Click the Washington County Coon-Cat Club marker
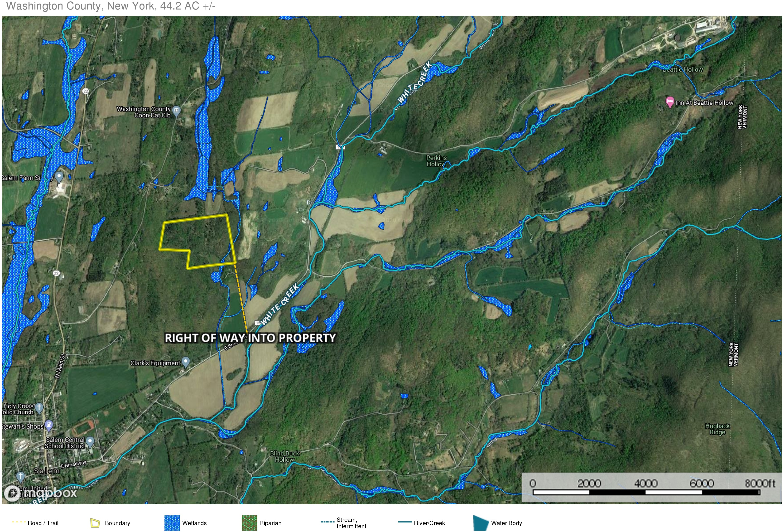The image size is (784, 532). pyautogui.click(x=176, y=110)
